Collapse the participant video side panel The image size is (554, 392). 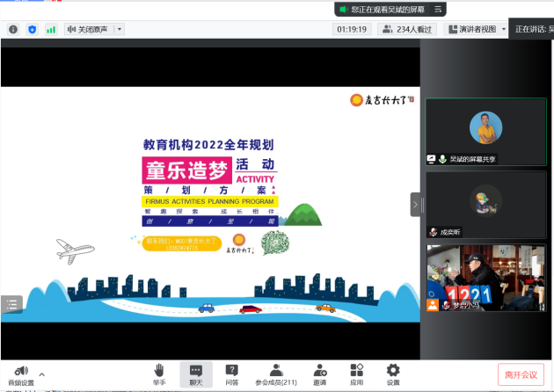click(415, 205)
